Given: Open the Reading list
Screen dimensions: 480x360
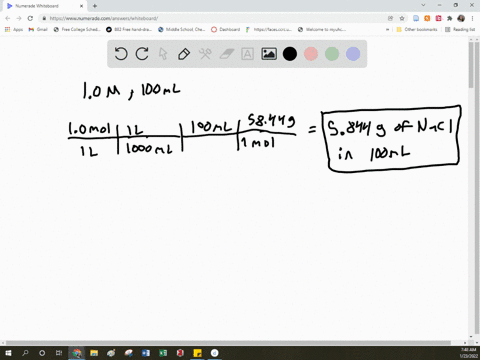Looking at the screenshot, I should (460, 29).
